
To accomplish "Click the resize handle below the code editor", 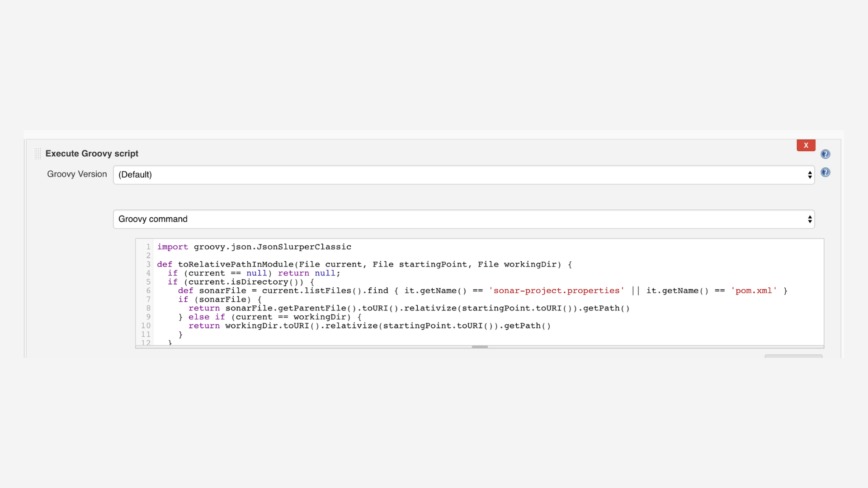I will tap(479, 347).
